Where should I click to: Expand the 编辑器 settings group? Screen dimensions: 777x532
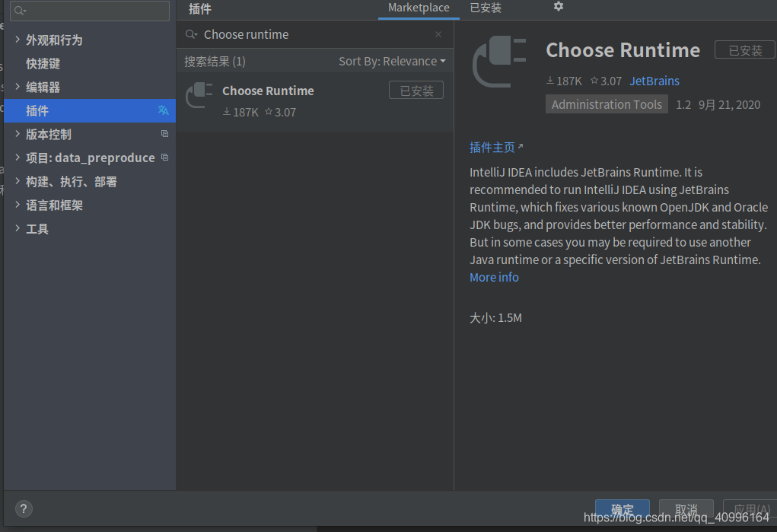point(18,87)
